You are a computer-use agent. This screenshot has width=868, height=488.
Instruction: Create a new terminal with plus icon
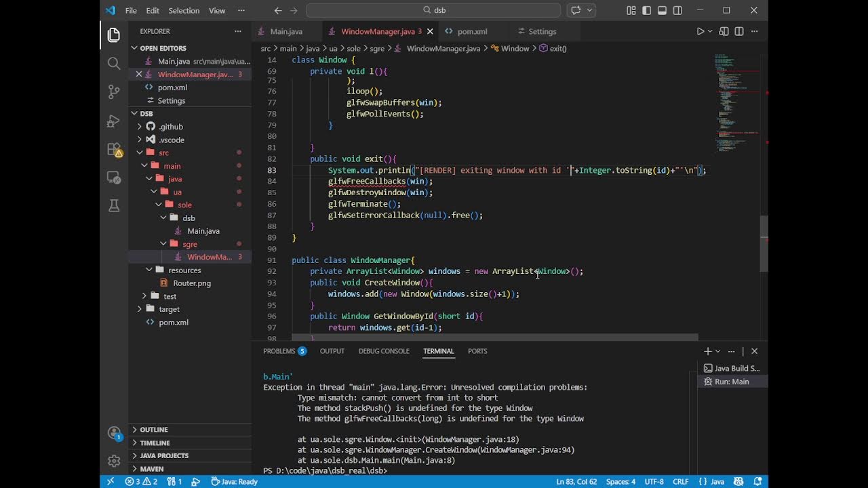click(x=708, y=351)
